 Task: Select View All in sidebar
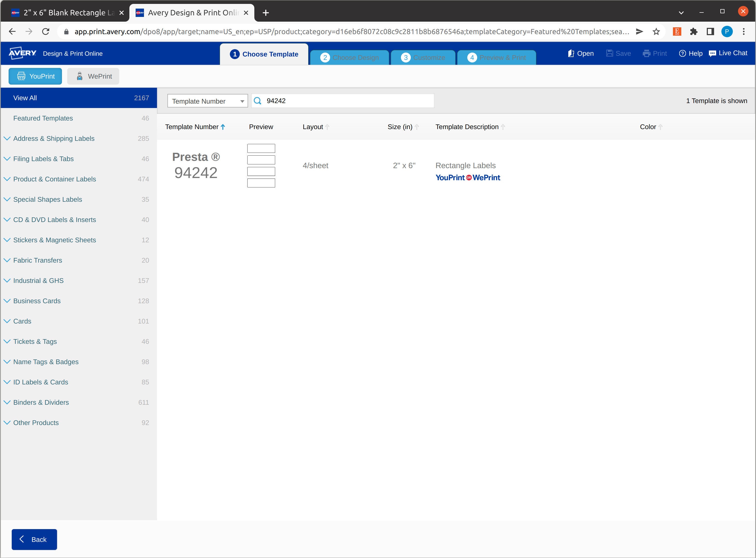[x=79, y=98]
